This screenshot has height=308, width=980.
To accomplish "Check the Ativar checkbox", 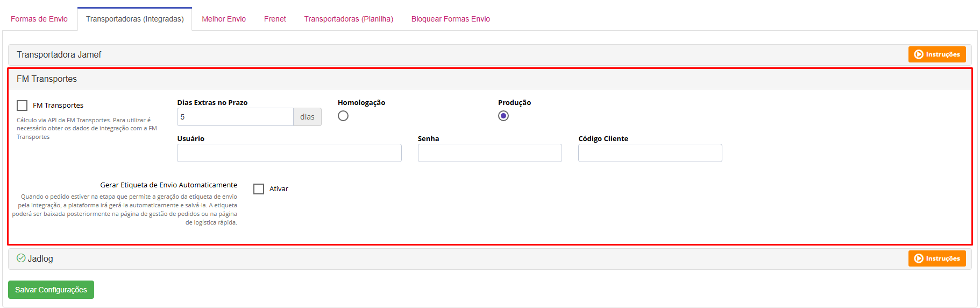I will coord(259,189).
